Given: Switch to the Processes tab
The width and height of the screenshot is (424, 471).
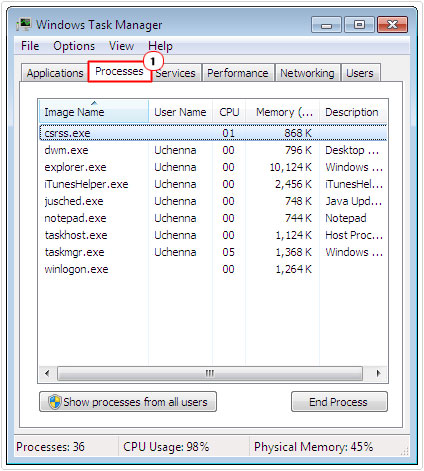Looking at the screenshot, I should click(x=119, y=71).
